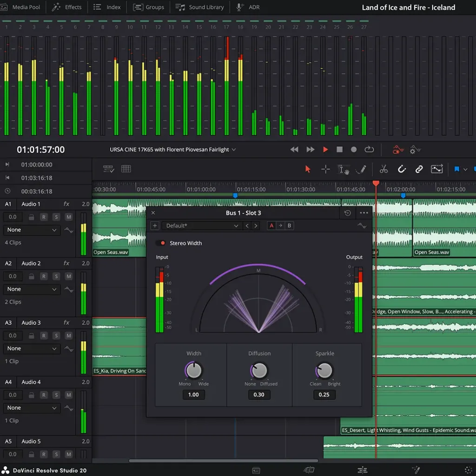Click the Width knob
The height and width of the screenshot is (476, 476).
[x=194, y=370]
